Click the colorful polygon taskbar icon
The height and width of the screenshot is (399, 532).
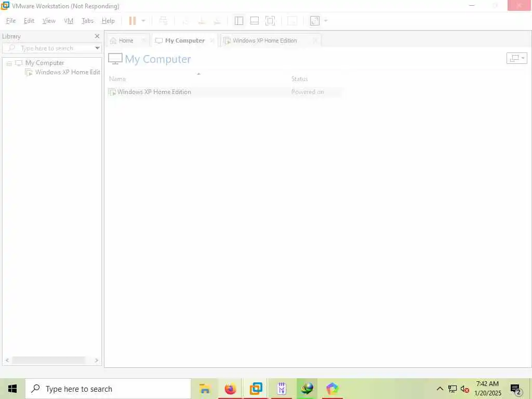click(332, 389)
